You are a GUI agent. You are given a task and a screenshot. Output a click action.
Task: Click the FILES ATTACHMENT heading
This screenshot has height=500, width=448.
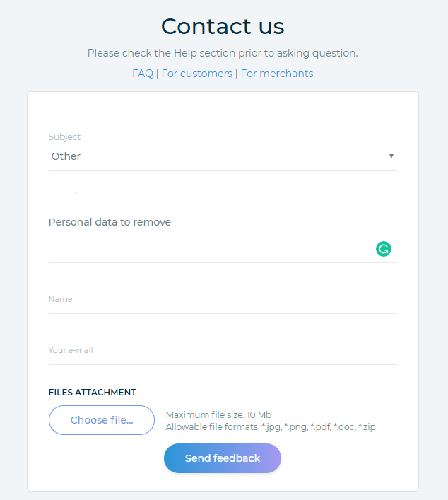pos(92,393)
